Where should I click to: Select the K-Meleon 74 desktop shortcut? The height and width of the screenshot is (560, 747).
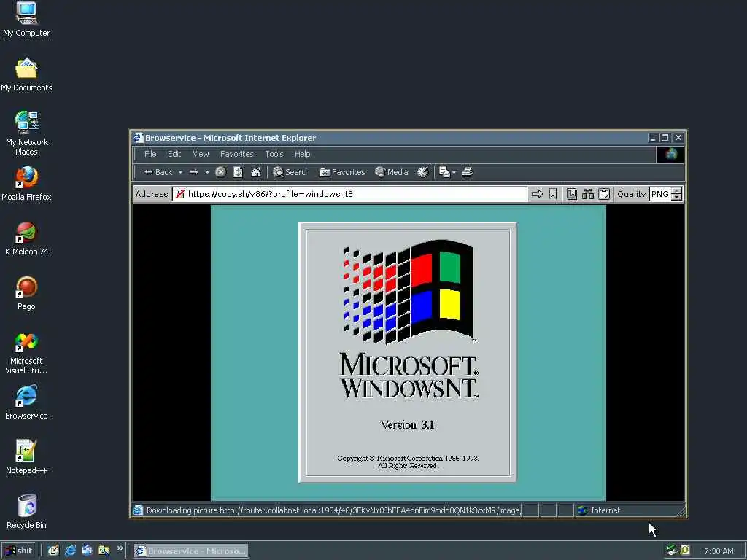click(27, 238)
